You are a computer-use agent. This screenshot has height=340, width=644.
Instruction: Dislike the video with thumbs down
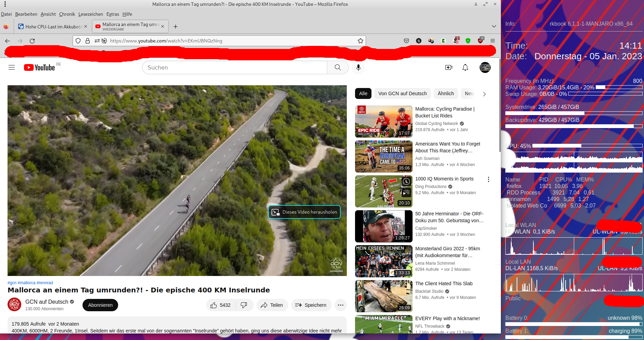point(244,305)
